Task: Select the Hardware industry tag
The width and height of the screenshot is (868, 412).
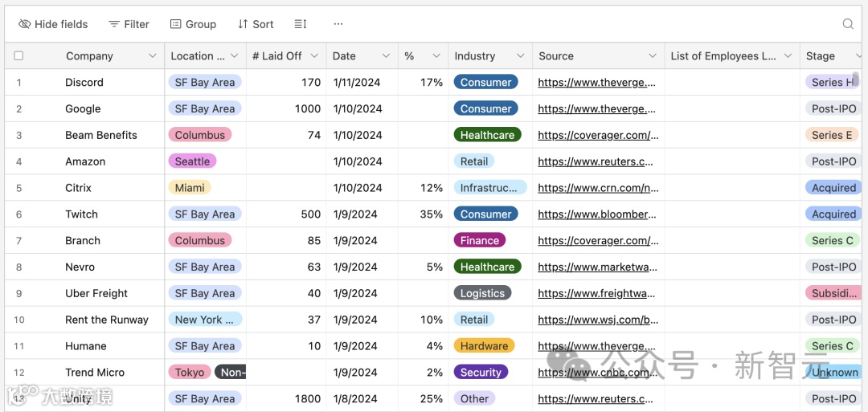Action: [x=484, y=346]
